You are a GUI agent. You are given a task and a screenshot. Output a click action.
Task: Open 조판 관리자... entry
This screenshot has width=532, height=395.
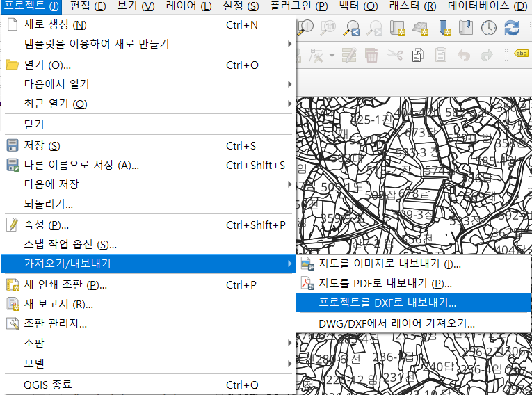click(149, 323)
